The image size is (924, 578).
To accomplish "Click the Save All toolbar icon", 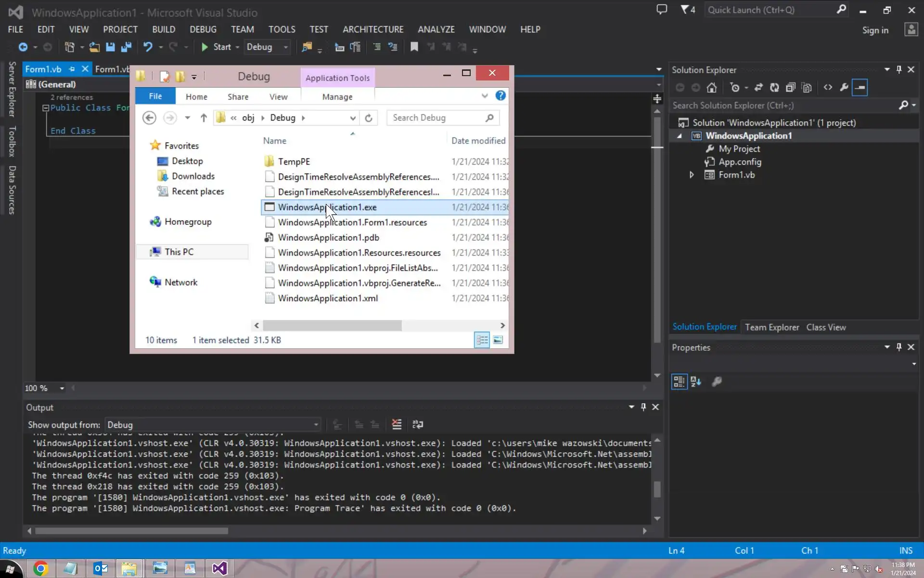I will pos(127,47).
